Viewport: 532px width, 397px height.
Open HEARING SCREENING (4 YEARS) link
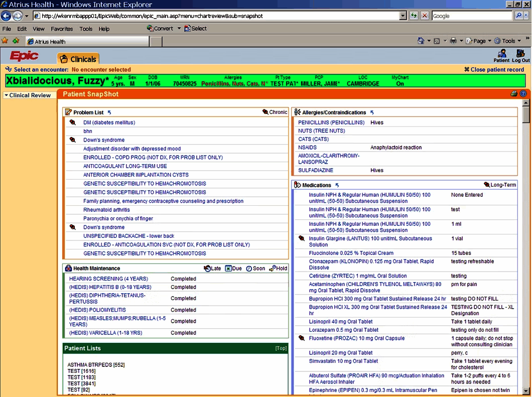click(x=108, y=279)
